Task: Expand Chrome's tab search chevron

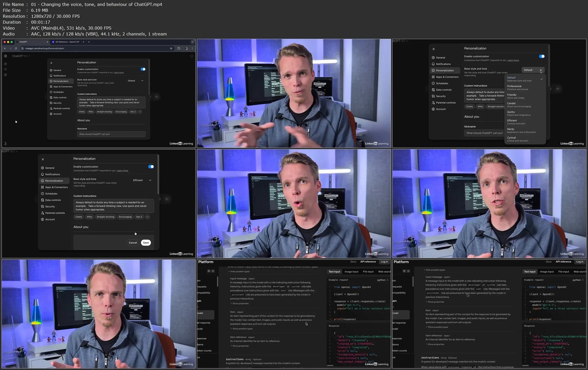Action: coord(192,42)
